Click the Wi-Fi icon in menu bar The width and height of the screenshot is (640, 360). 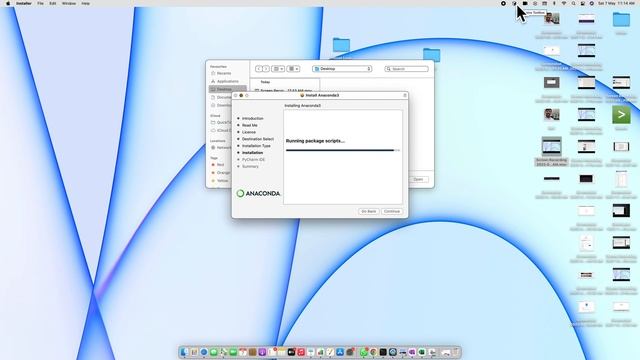(564, 3)
